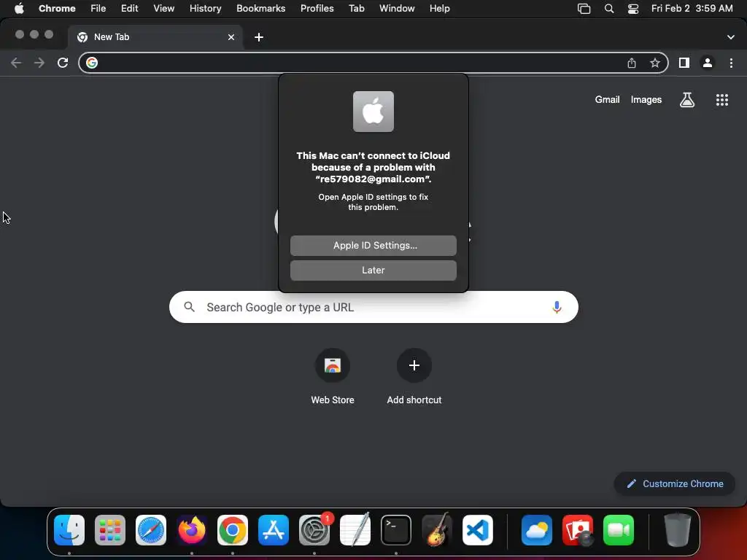The height and width of the screenshot is (560, 747).
Task: Select the New Tab tab
Action: pos(155,37)
